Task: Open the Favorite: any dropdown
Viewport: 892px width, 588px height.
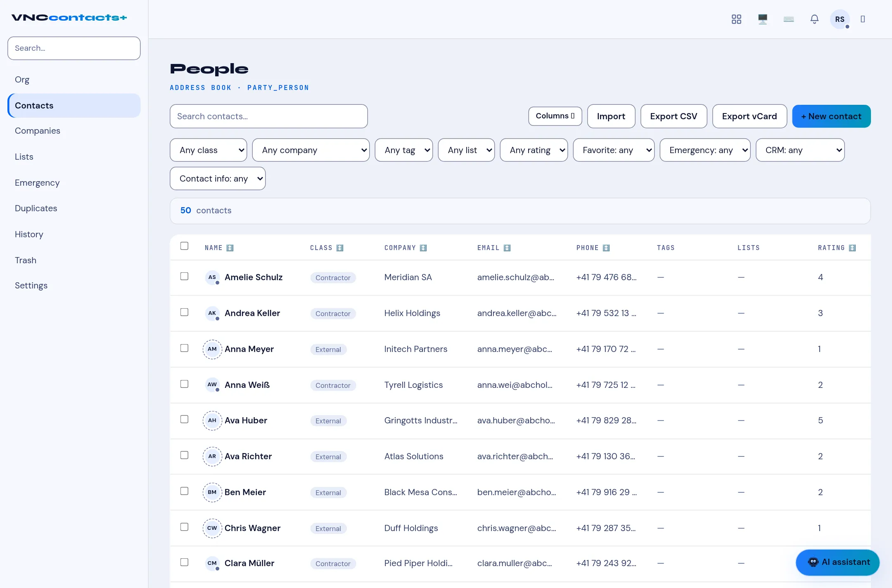Action: pyautogui.click(x=614, y=150)
